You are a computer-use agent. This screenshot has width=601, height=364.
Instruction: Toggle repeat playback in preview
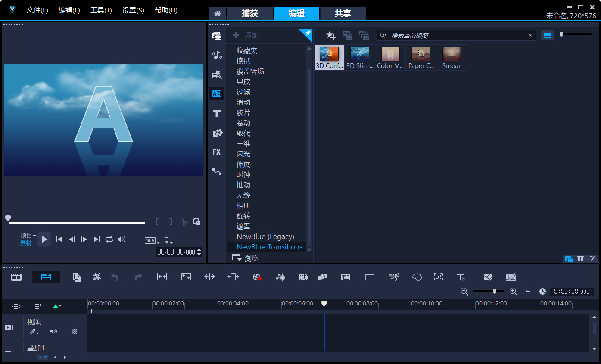click(x=109, y=239)
